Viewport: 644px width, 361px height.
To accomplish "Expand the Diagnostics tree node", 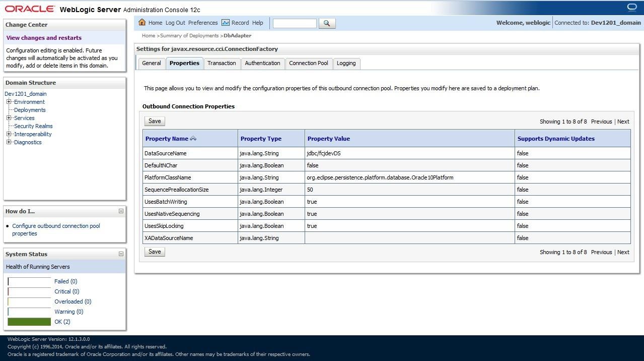I will click(x=9, y=142).
